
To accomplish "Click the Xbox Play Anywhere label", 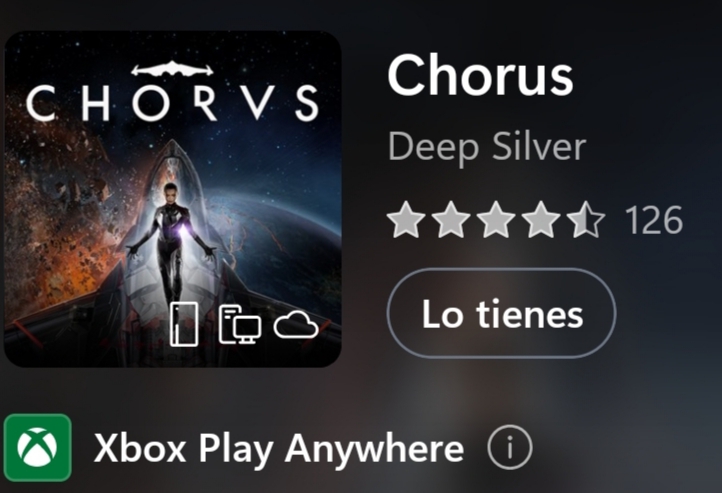I will pos(279,448).
